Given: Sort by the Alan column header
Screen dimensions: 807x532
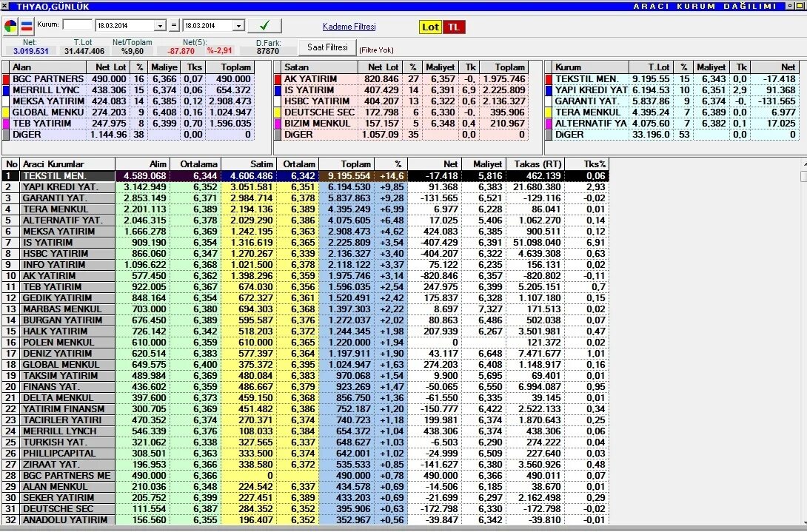Looking at the screenshot, I should pos(48,67).
